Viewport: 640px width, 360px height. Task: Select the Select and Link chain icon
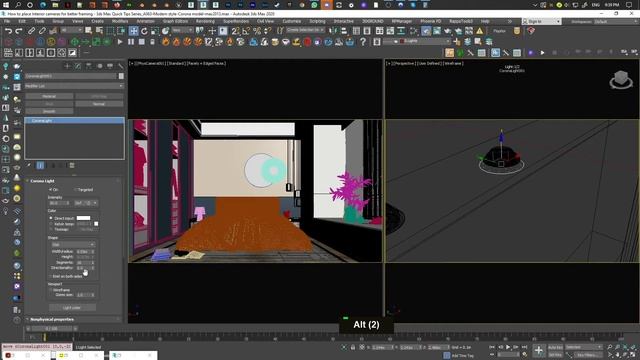31,31
